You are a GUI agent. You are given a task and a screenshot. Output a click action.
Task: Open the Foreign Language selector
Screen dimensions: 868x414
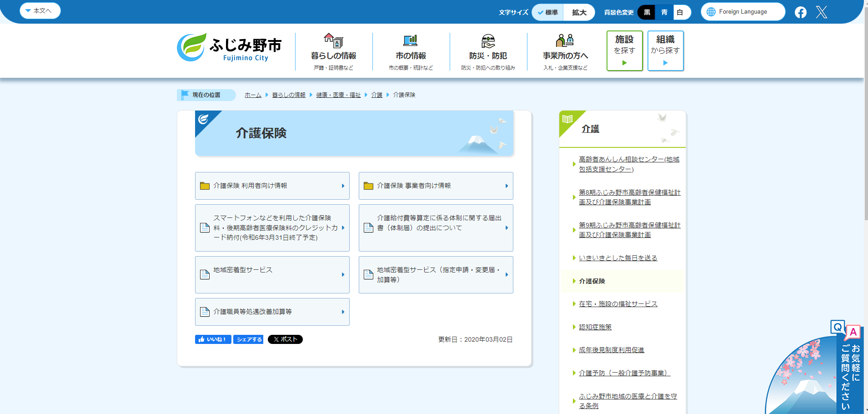[743, 12]
